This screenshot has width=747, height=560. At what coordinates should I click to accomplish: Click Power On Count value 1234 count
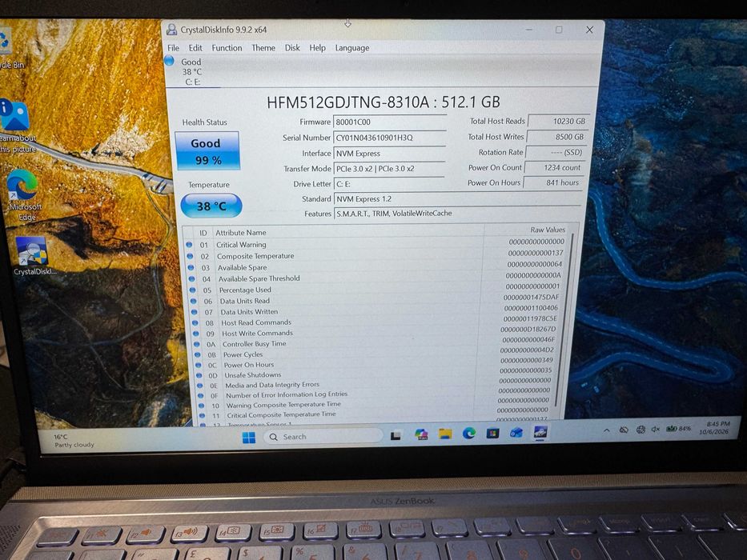tap(555, 168)
